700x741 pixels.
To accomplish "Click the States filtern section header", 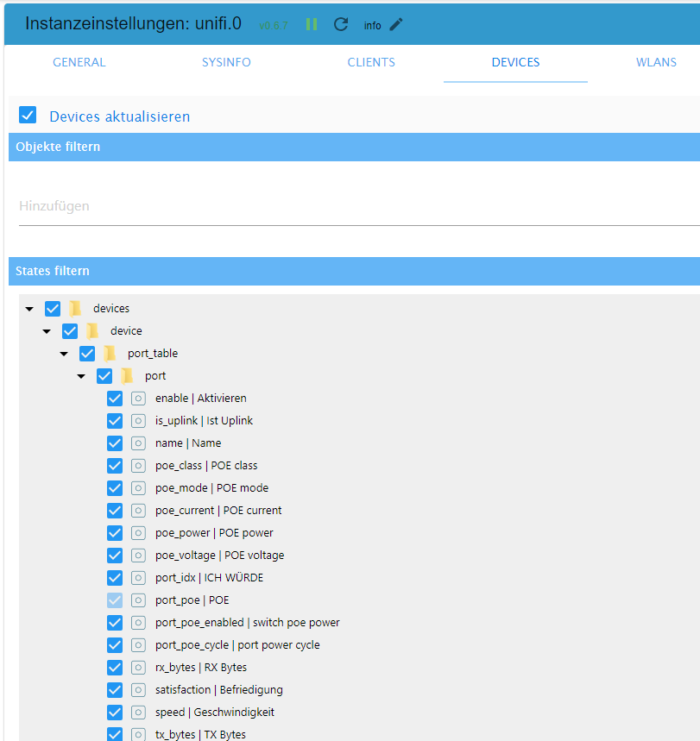I will tap(354, 271).
